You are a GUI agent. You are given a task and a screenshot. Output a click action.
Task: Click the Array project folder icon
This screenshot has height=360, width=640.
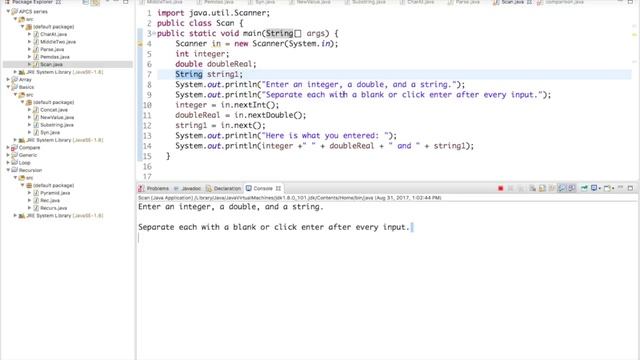tap(15, 80)
